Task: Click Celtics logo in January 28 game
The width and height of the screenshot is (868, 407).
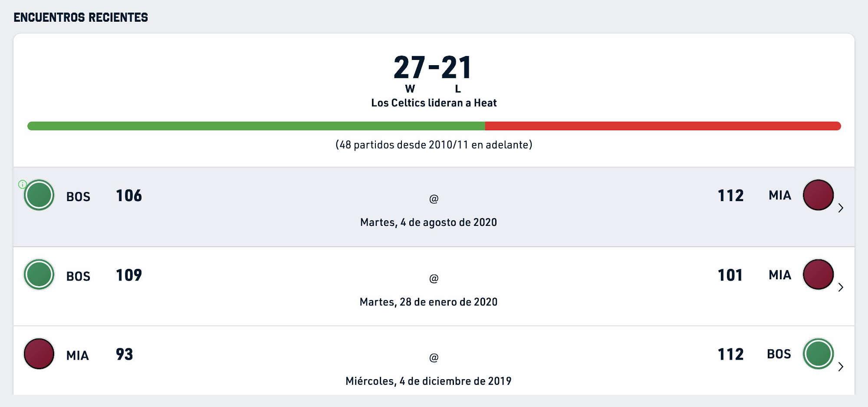Action: pyautogui.click(x=39, y=275)
